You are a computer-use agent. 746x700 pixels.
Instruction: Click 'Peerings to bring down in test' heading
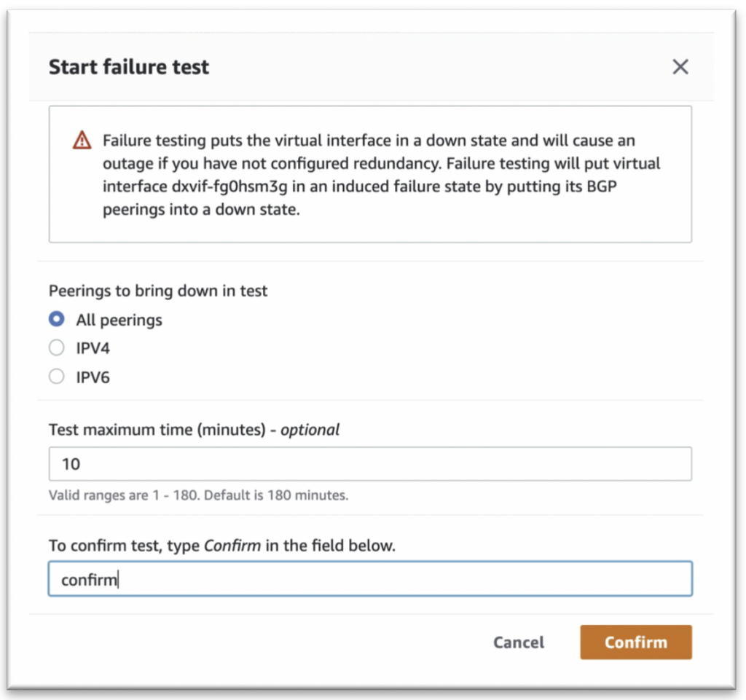pos(158,291)
